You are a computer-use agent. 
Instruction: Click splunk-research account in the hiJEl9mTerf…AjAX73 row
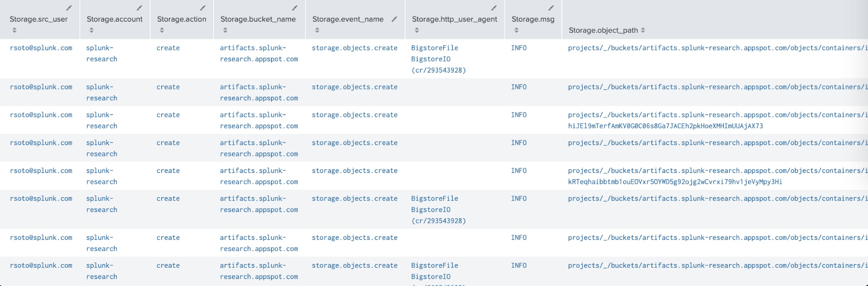pos(102,120)
